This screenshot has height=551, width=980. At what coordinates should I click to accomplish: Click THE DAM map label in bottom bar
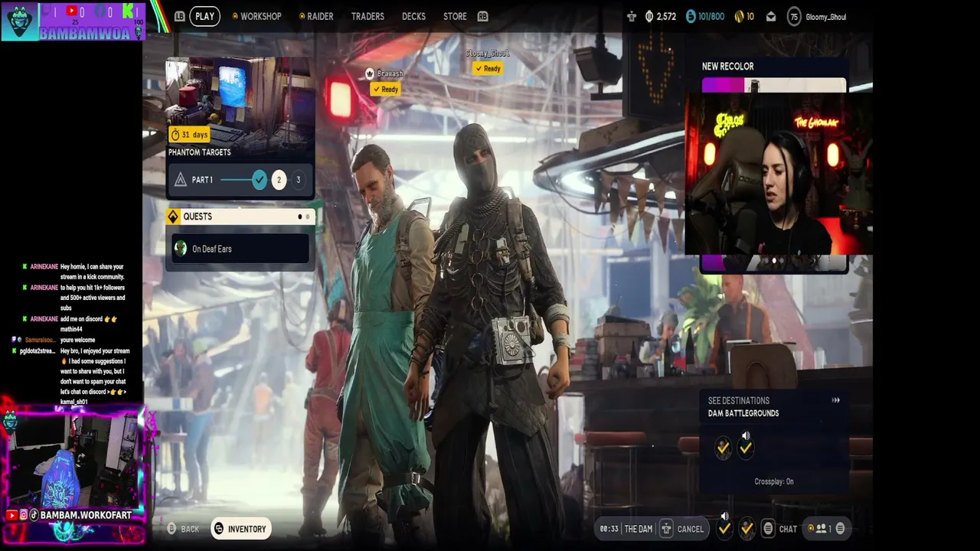click(639, 529)
